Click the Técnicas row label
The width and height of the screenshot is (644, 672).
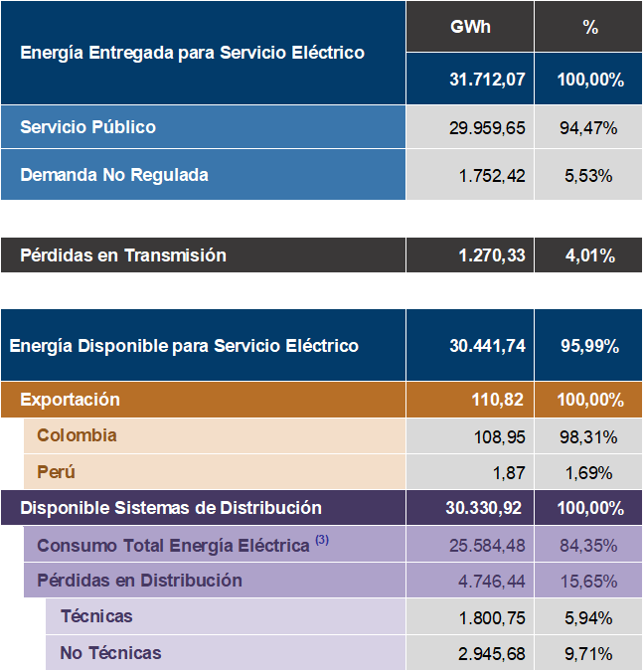96,616
